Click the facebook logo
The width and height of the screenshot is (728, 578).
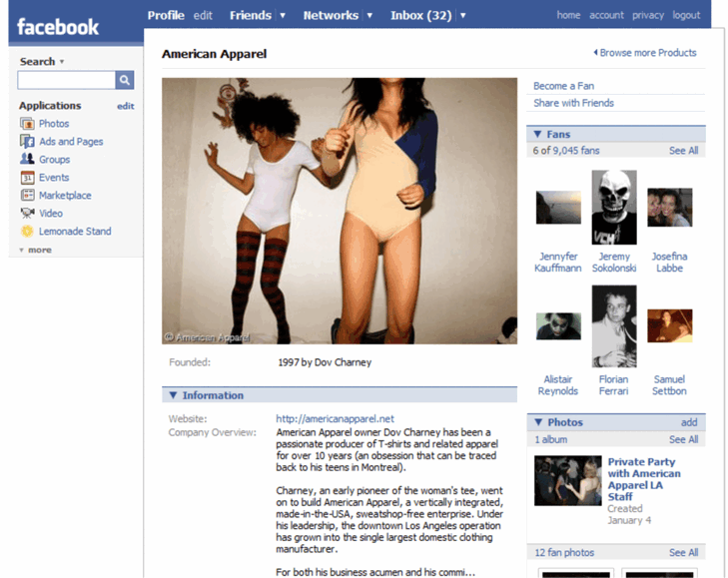[x=58, y=27]
